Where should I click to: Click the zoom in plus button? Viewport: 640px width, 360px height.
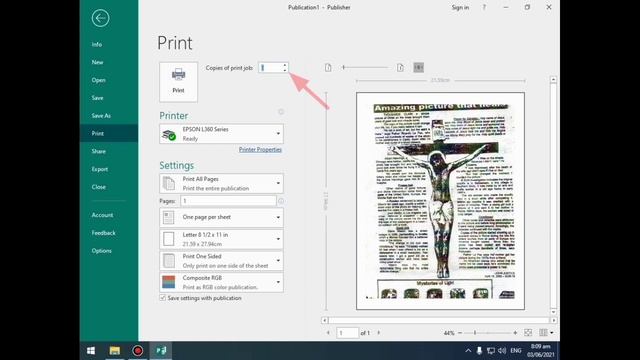515,333
